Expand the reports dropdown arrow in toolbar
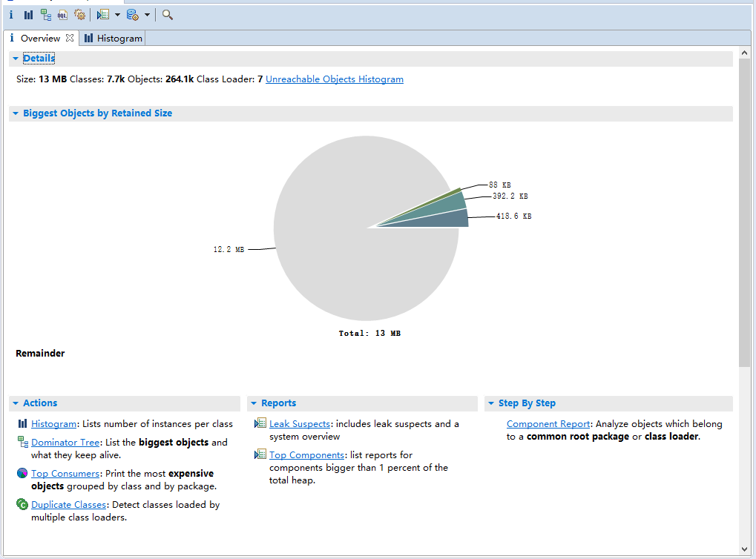756x559 pixels. pos(117,15)
